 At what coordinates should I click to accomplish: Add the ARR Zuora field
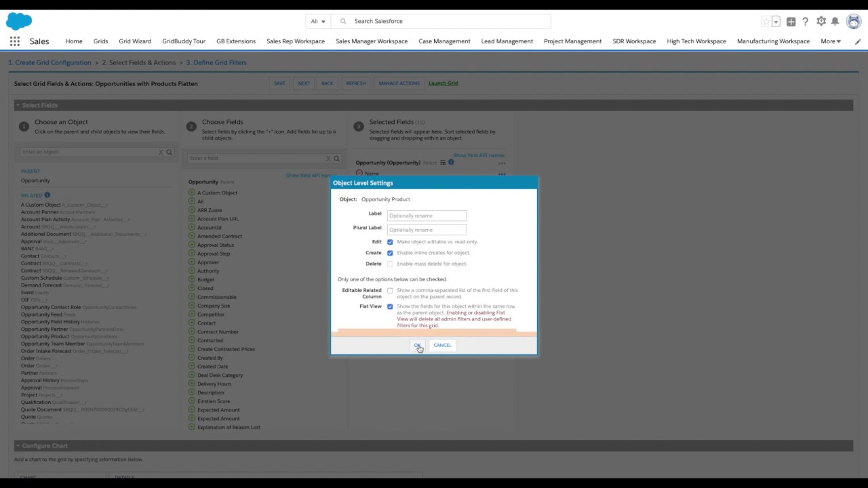point(192,210)
